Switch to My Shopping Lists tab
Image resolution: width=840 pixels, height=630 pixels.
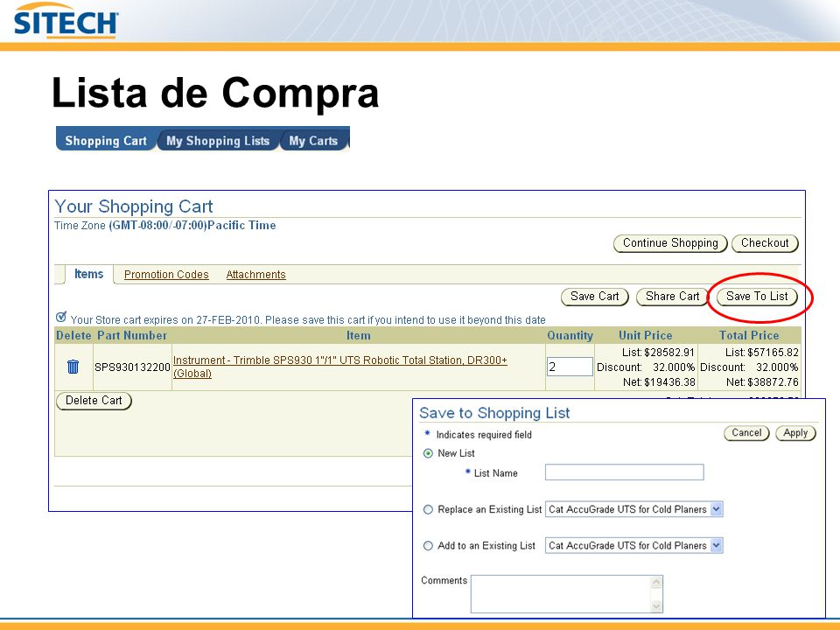click(218, 140)
